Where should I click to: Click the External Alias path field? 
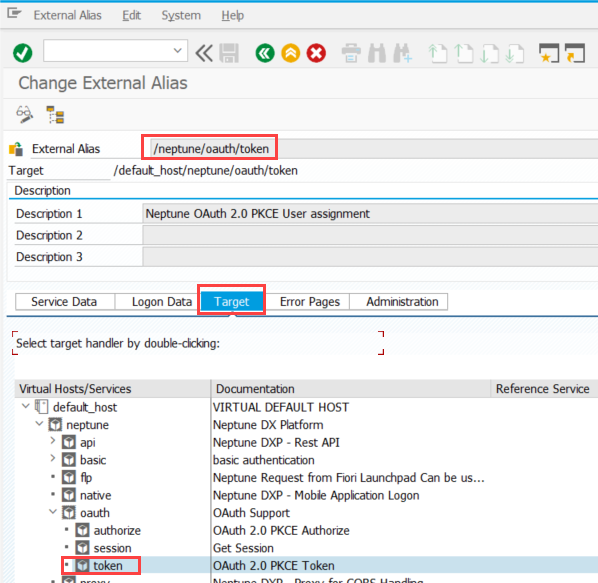(x=374, y=149)
